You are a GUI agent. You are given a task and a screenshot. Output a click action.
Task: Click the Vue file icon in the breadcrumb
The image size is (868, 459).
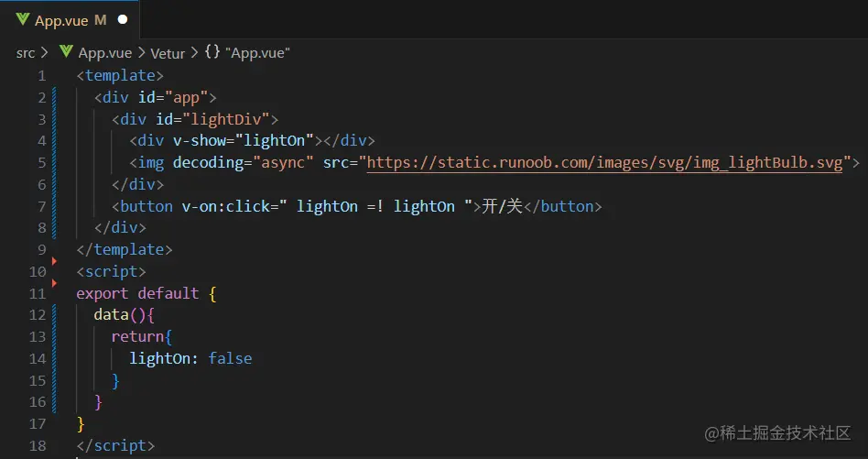(66, 52)
